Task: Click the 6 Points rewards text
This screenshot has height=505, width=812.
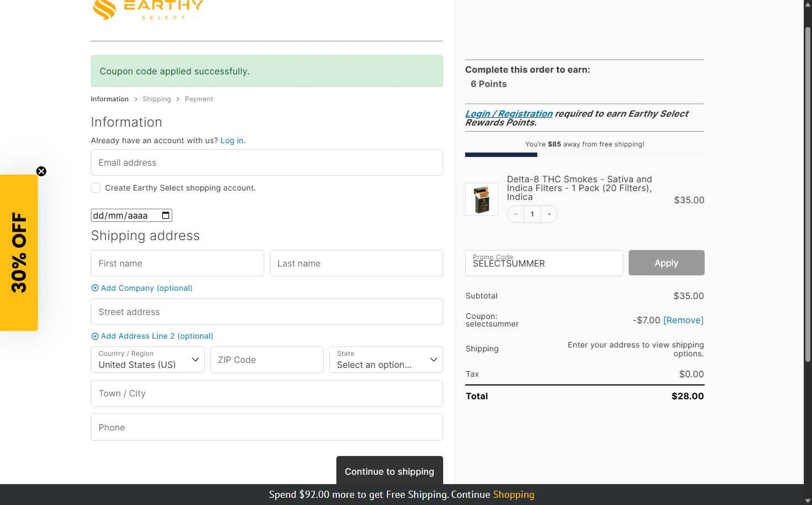Action: click(x=489, y=84)
